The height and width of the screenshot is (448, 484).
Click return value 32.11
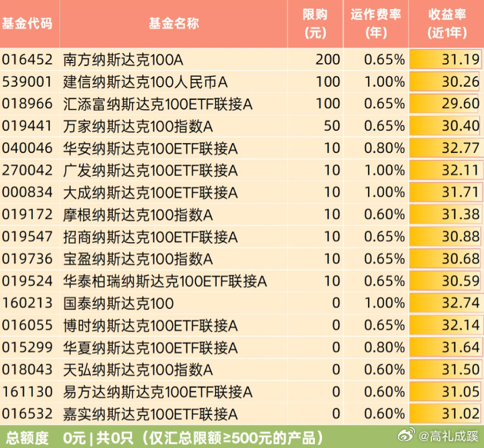pos(460,170)
